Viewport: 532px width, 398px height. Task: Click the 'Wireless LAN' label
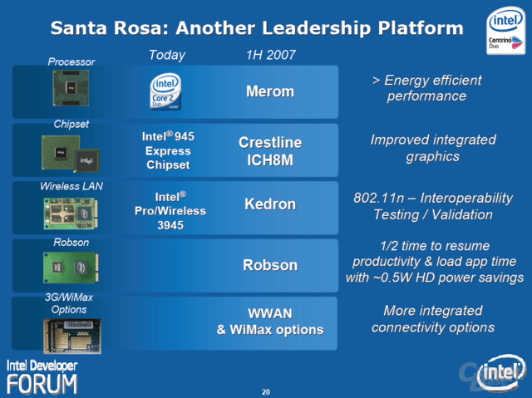coord(71,186)
